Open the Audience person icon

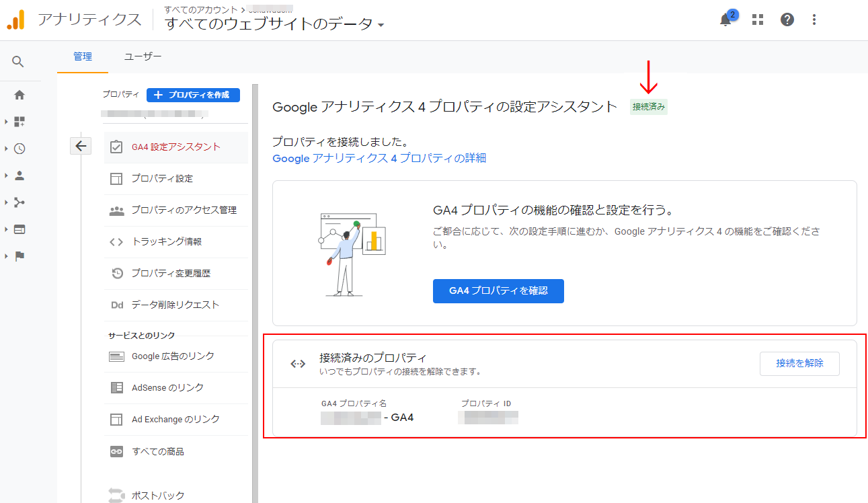[x=19, y=176]
